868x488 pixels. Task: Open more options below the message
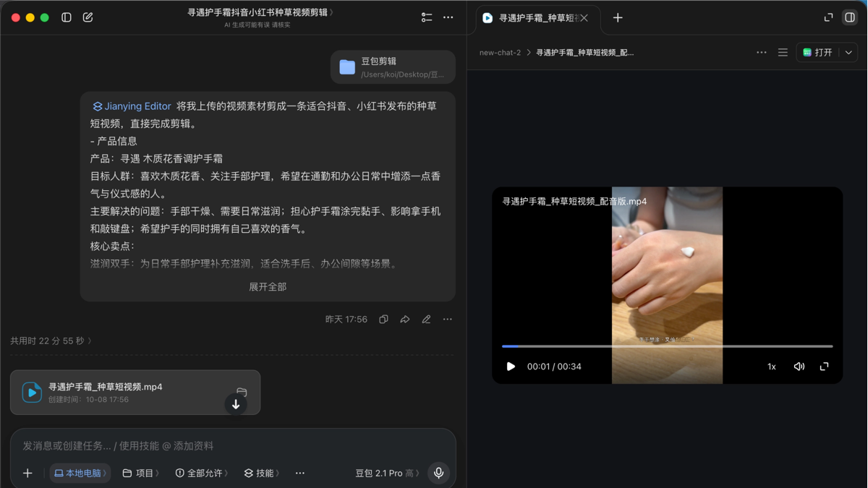tap(448, 320)
